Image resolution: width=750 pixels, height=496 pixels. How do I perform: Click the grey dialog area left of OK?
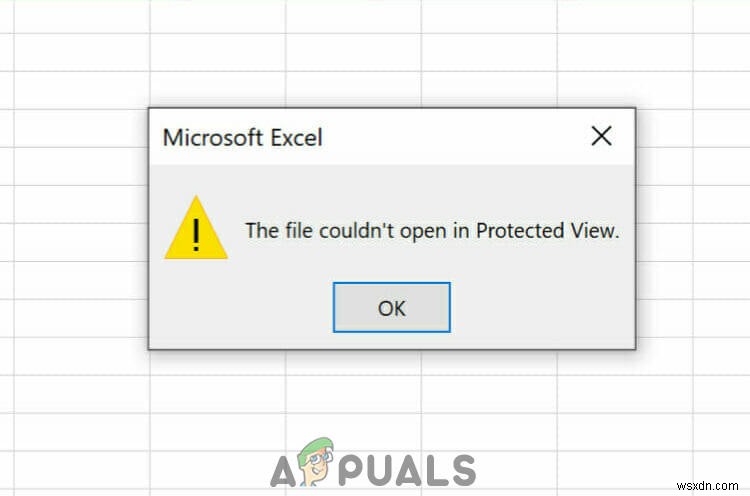(242, 307)
